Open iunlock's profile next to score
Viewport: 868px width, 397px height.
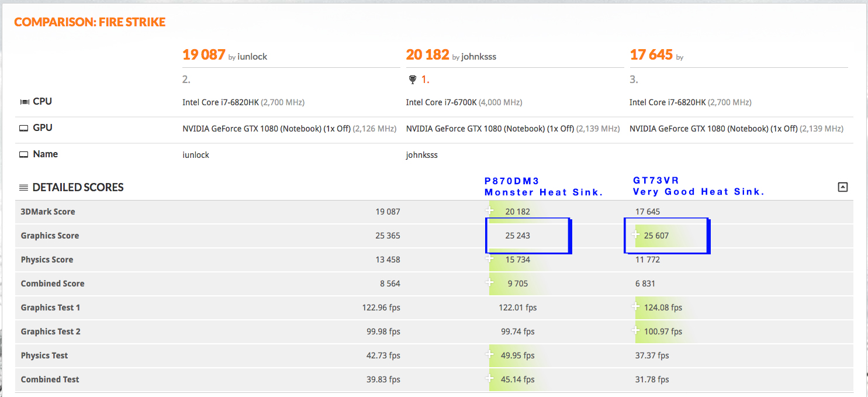(253, 57)
